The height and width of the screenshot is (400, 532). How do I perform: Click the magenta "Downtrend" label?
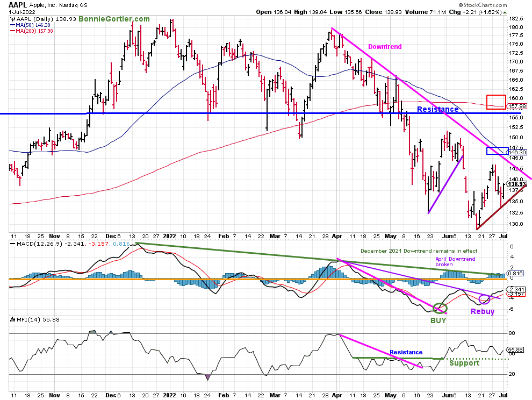pyautogui.click(x=385, y=47)
